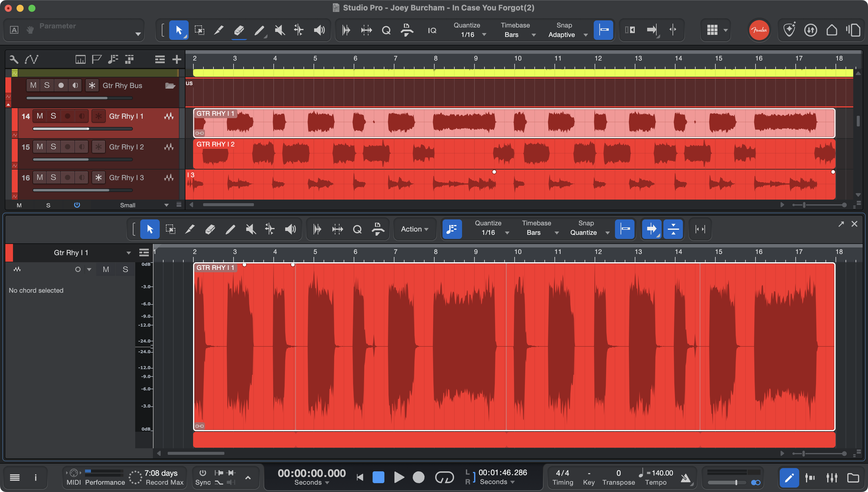Toggle Snap in the editor toolbar
Screen dimensions: 868x492
click(624, 229)
